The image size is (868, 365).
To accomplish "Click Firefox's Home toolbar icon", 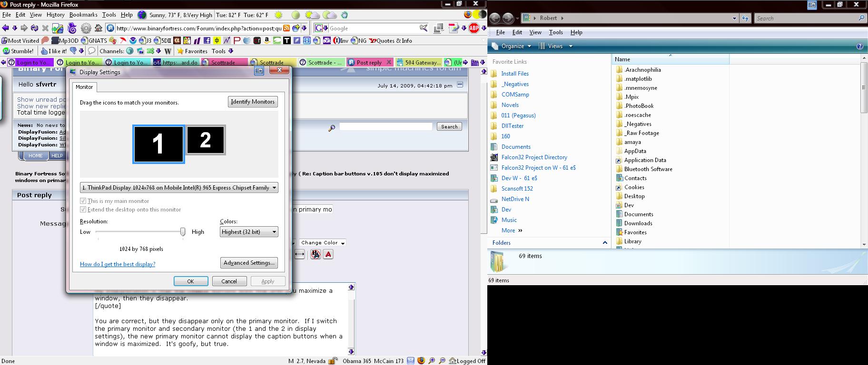I will point(99,29).
